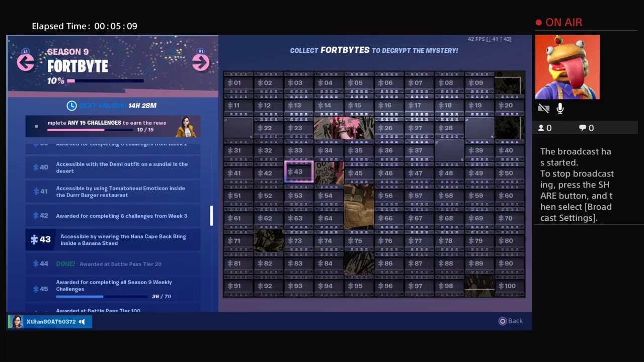Select Fortbyte tile #28
The width and height of the screenshot is (644, 362).
click(x=450, y=128)
